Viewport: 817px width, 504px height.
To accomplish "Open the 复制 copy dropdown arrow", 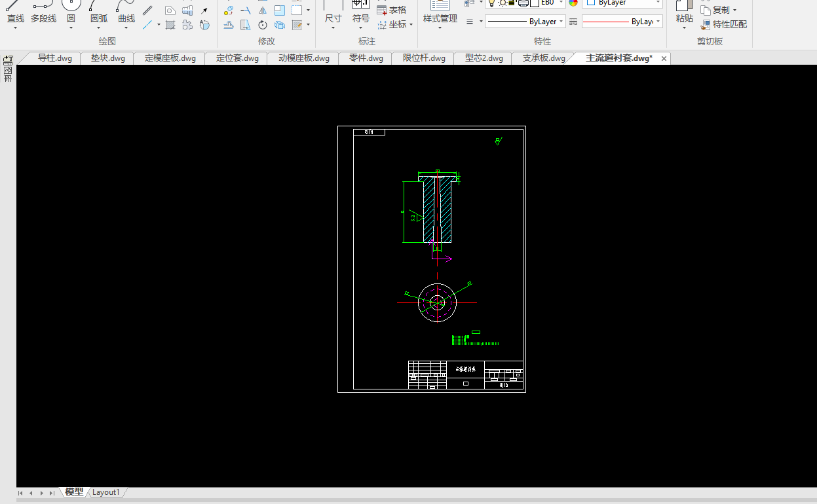I will [x=734, y=10].
